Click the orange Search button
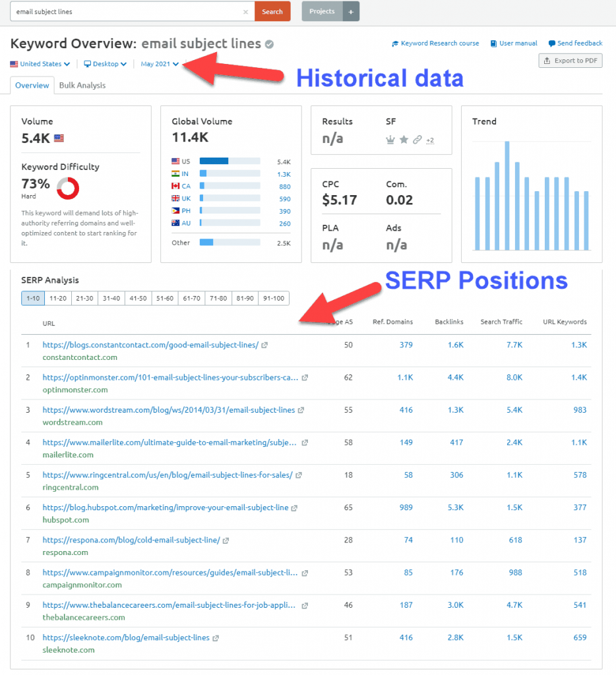This screenshot has height=675, width=616. [x=272, y=12]
